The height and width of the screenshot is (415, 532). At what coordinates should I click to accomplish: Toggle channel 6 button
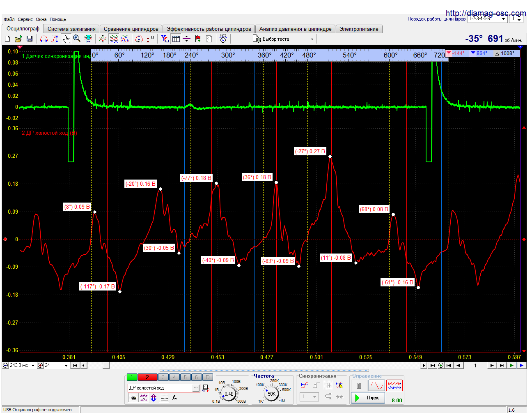pos(197,377)
